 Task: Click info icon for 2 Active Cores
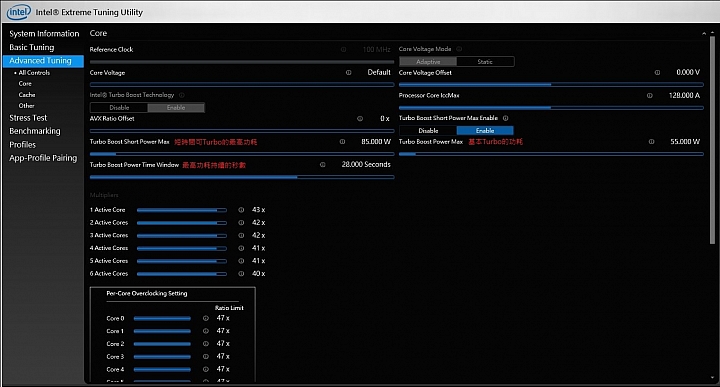click(241, 223)
